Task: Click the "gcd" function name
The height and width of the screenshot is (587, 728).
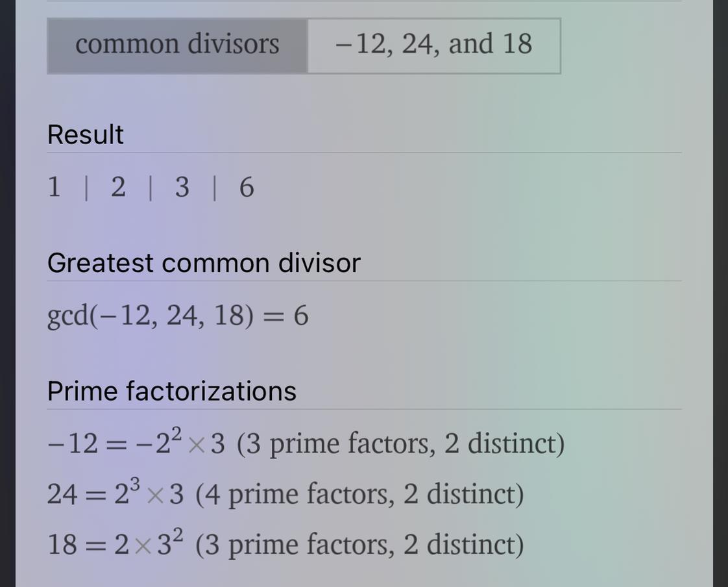Action: (x=67, y=316)
